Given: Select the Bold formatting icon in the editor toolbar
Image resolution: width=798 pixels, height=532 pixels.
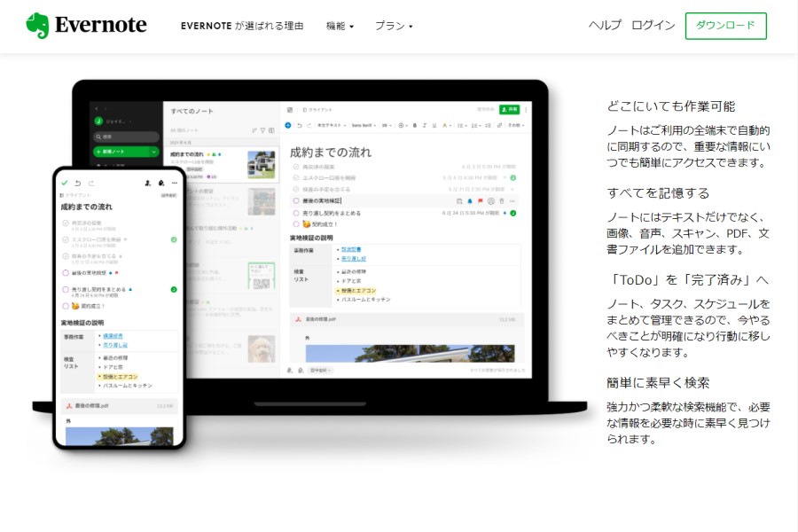Looking at the screenshot, I should [415, 125].
